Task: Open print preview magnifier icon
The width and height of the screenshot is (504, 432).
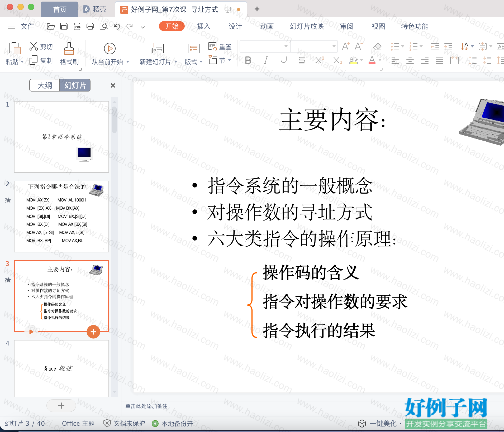Action: pyautogui.click(x=103, y=26)
